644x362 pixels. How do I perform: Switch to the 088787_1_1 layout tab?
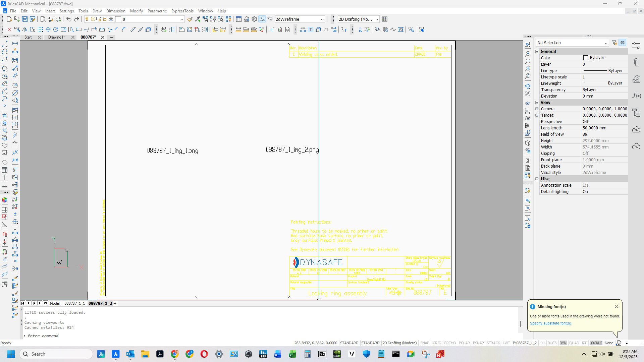74,303
